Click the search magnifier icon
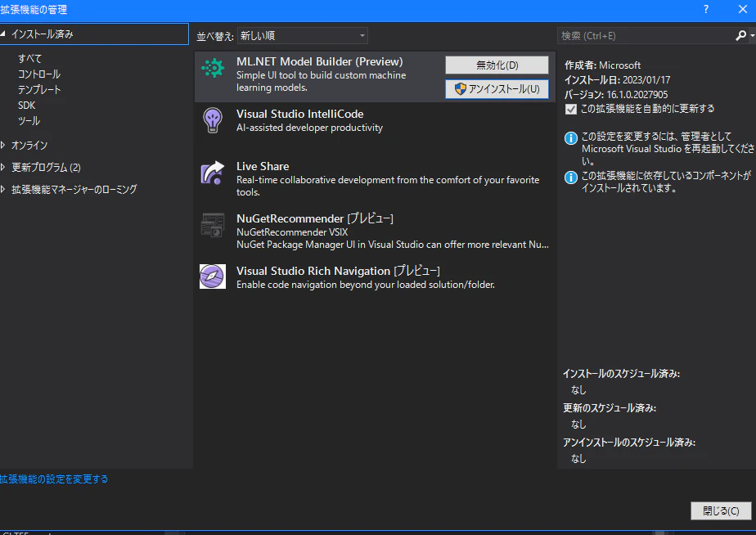The image size is (756, 535). pyautogui.click(x=741, y=36)
